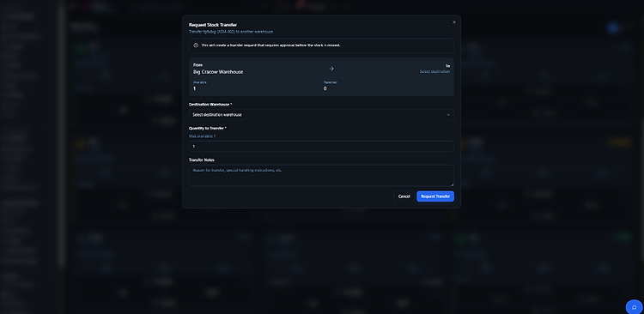Click the 'Select destination' text under To
644x314 pixels.
point(434,71)
